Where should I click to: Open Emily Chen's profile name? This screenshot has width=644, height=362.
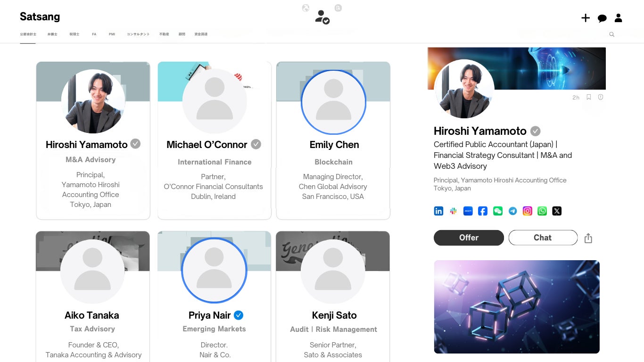pos(334,145)
